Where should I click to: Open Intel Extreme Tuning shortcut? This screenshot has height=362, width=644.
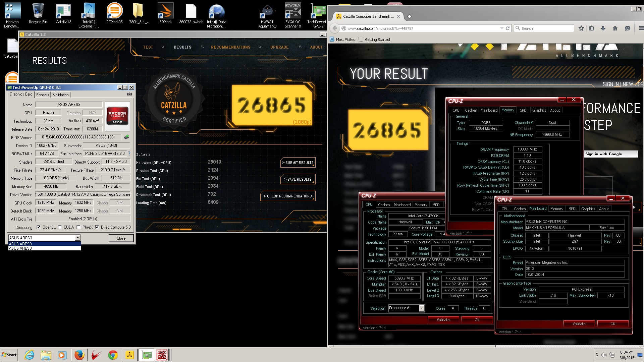tap(89, 15)
